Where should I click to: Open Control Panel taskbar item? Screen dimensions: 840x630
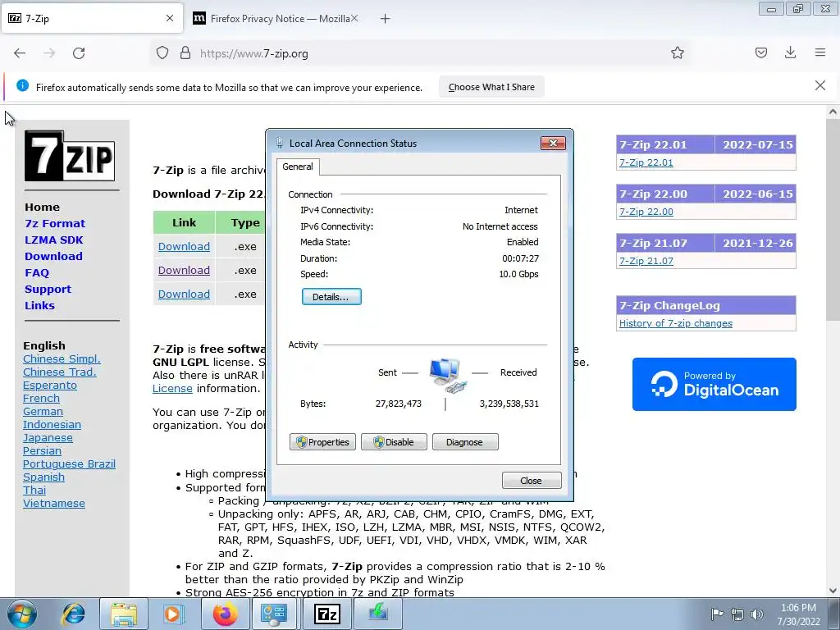click(273, 614)
